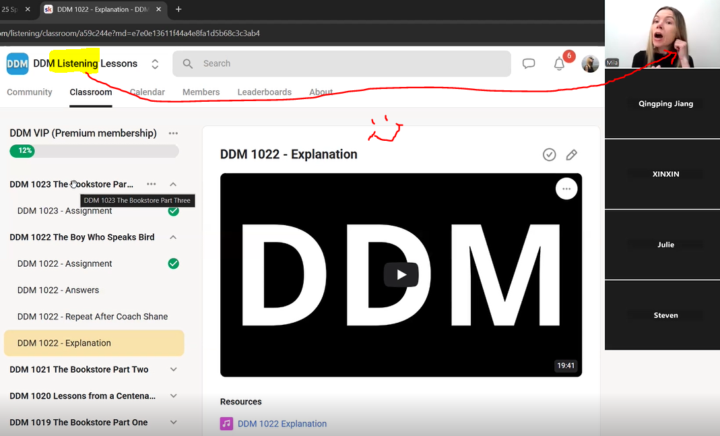This screenshot has height=436, width=720.
Task: Open the group switcher arrows
Action: pos(155,64)
